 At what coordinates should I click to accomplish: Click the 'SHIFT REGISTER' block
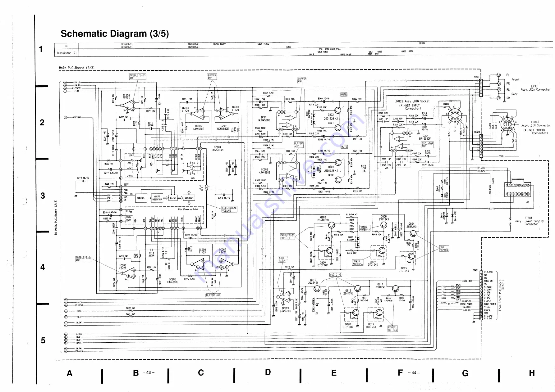coord(157,198)
